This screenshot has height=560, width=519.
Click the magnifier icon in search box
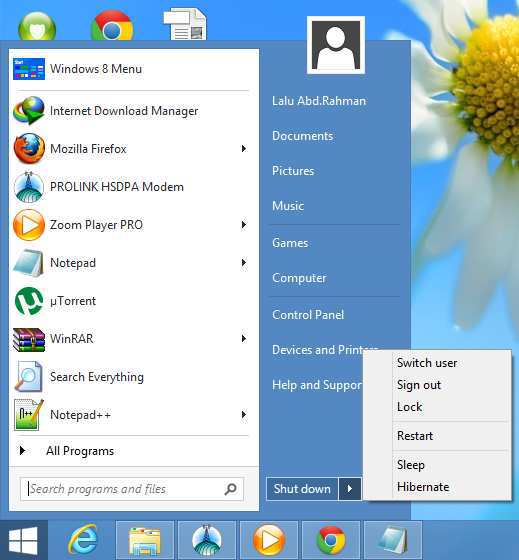click(230, 489)
